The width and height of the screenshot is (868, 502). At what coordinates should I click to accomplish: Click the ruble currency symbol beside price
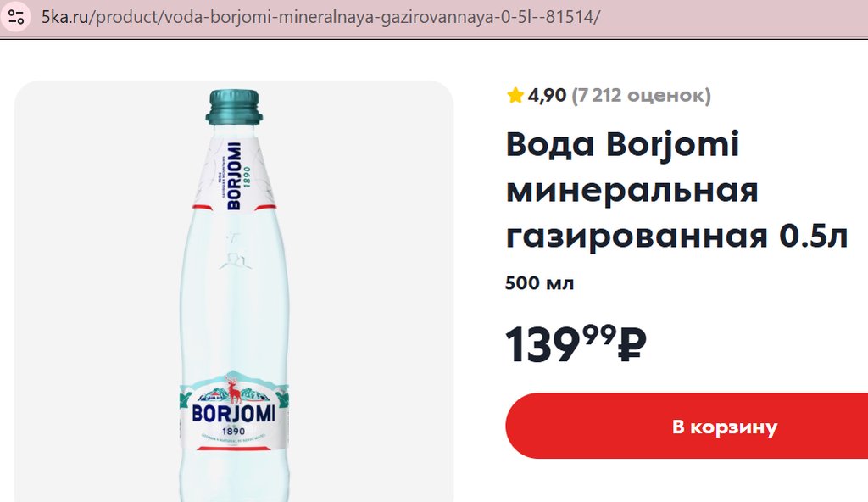click(x=632, y=344)
